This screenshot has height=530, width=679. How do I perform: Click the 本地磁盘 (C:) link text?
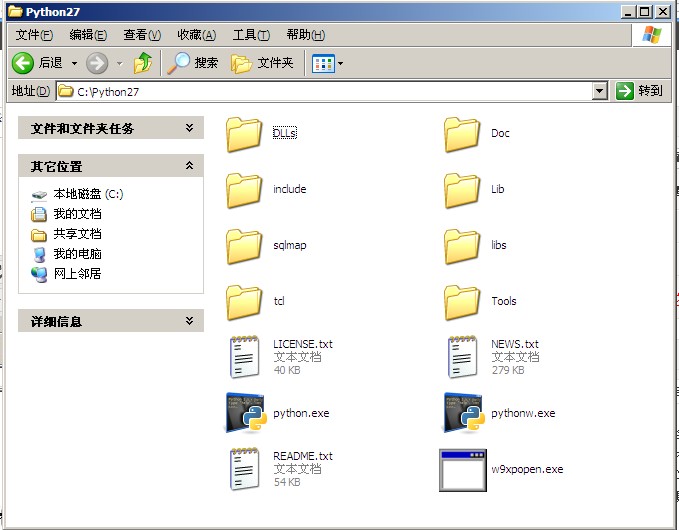click(88, 194)
